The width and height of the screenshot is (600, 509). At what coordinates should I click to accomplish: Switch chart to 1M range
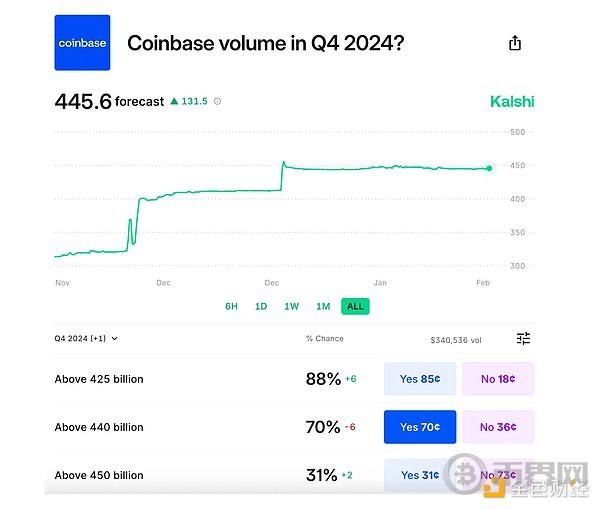(x=323, y=306)
